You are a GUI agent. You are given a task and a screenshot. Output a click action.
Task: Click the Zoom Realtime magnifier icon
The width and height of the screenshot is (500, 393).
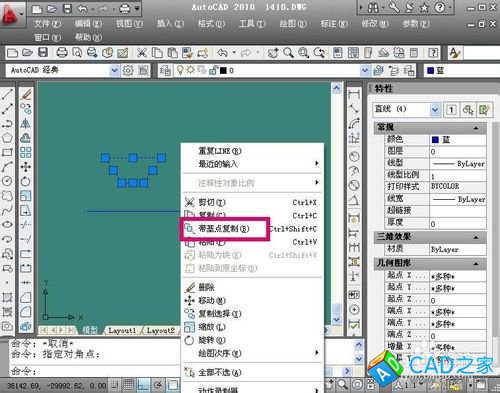288,53
